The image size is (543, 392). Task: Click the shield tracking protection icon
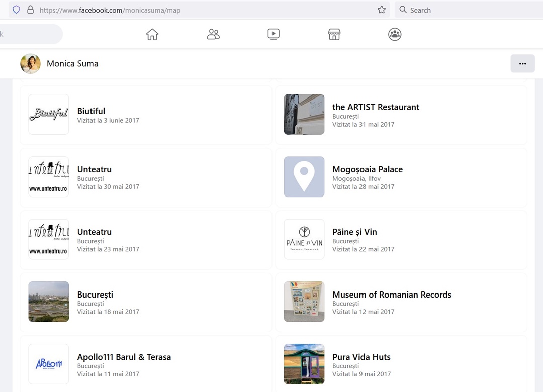click(16, 10)
